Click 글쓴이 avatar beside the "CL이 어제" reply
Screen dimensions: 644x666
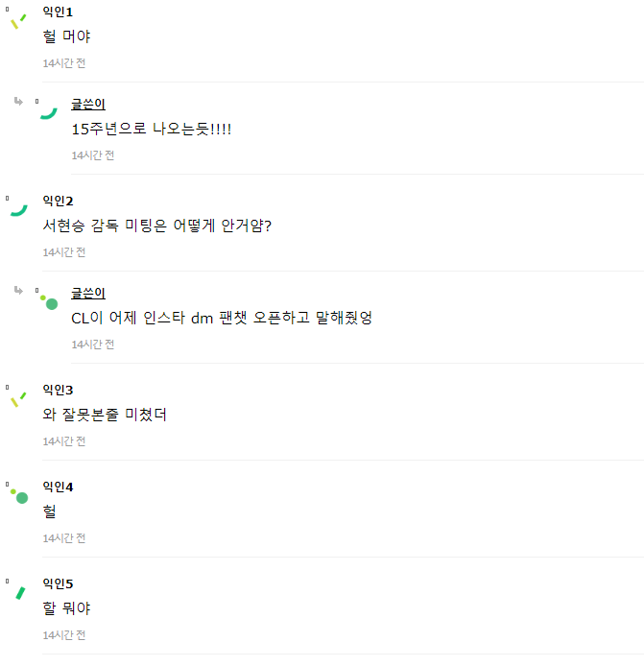click(48, 301)
